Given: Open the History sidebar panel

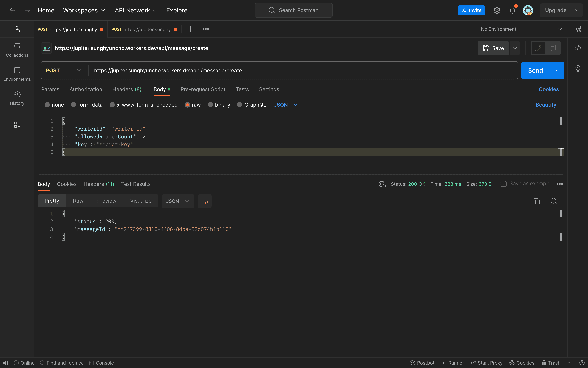Looking at the screenshot, I should pos(17,98).
